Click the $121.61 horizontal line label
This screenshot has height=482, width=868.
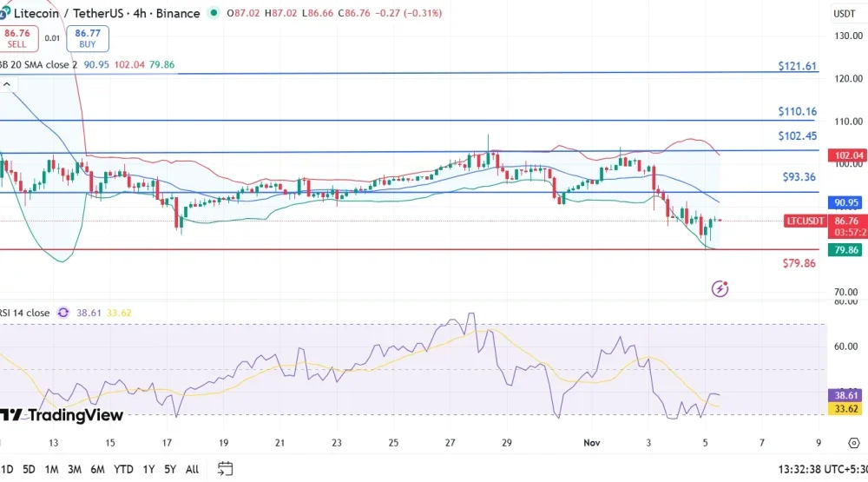(x=797, y=66)
